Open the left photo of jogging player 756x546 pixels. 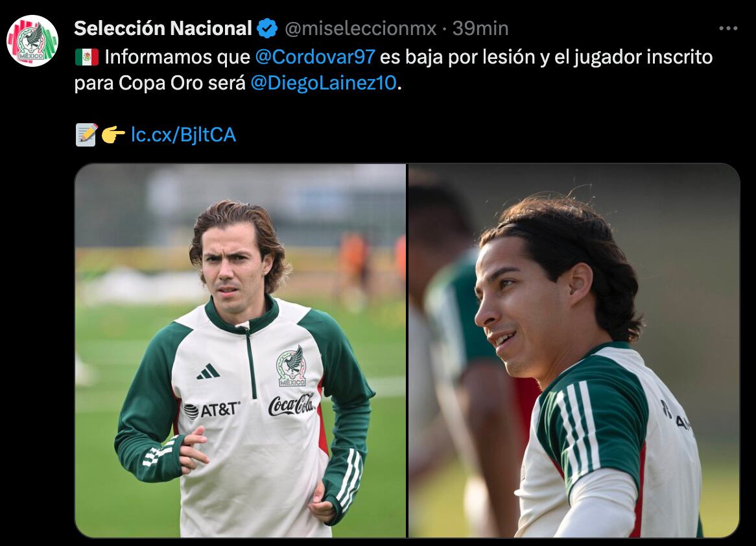(x=241, y=351)
